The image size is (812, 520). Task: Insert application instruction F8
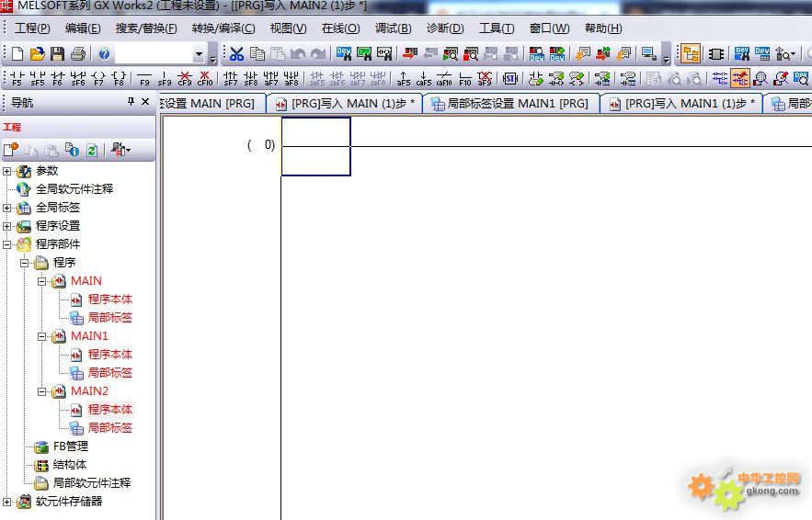pos(119,78)
